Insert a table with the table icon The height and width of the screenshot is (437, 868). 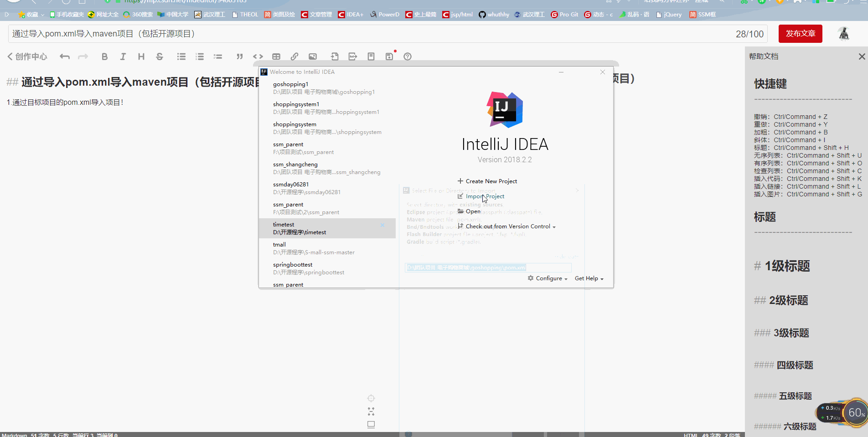(276, 57)
